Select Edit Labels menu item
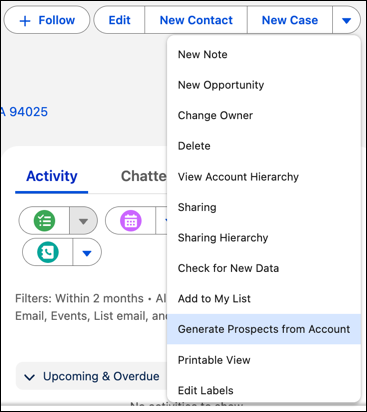Image resolution: width=367 pixels, height=412 pixels. click(x=264, y=390)
